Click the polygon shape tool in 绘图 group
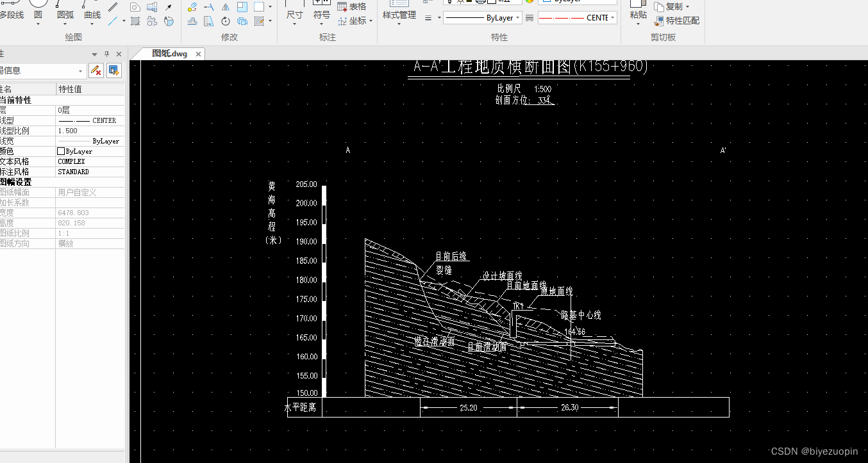The height and width of the screenshot is (463, 868). tap(135, 6)
